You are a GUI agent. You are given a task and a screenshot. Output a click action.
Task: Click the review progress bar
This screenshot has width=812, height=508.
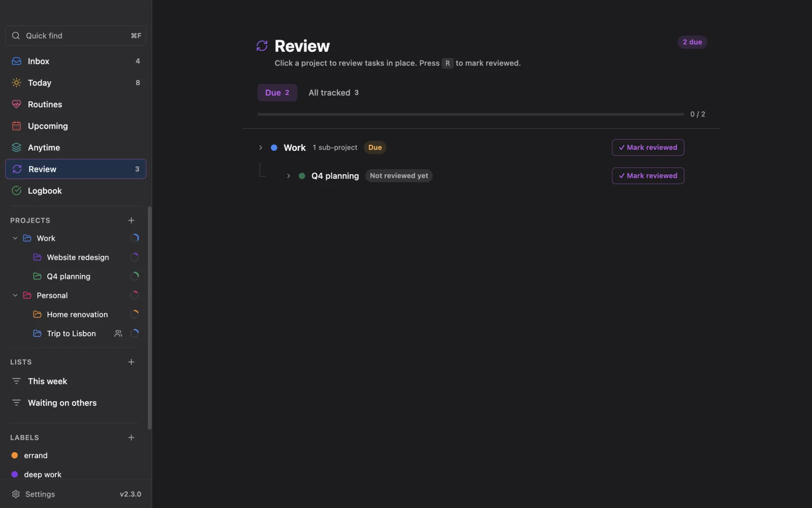[x=470, y=114]
